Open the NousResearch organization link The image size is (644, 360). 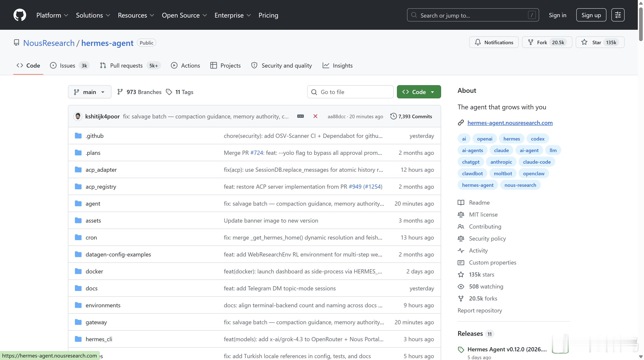click(x=49, y=43)
